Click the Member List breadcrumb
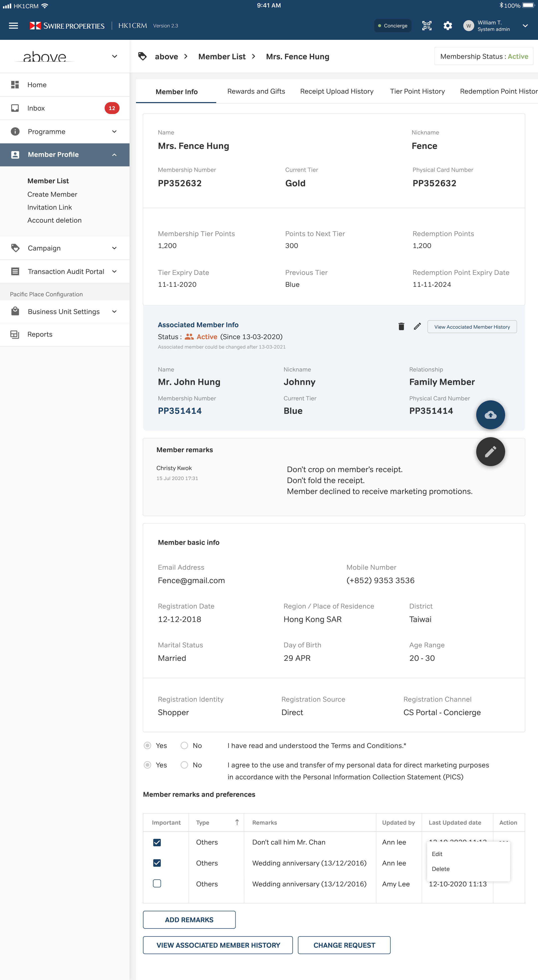Viewport: 538px width, 980px height. [222, 56]
